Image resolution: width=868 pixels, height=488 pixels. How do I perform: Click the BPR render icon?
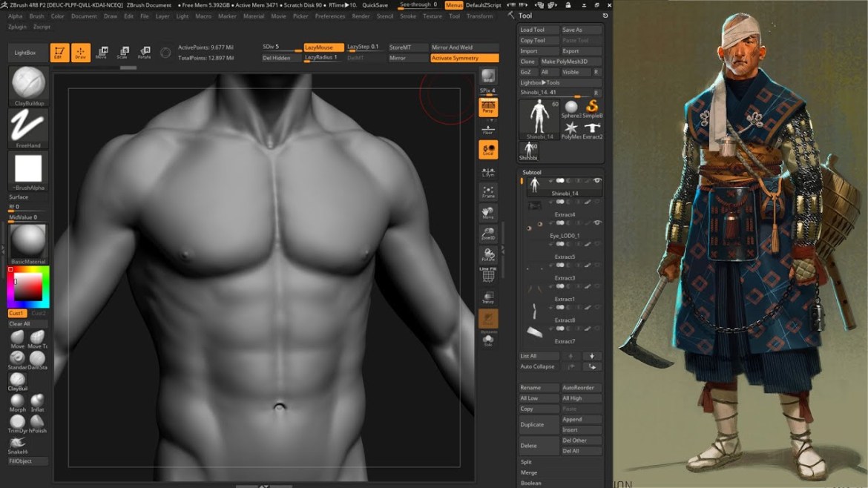[487, 76]
